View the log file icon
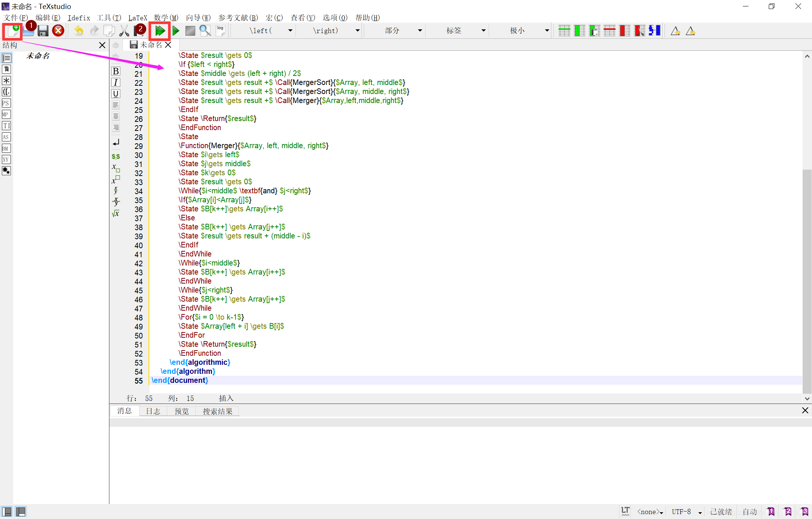Screen dimensions: 812x519 [x=220, y=31]
